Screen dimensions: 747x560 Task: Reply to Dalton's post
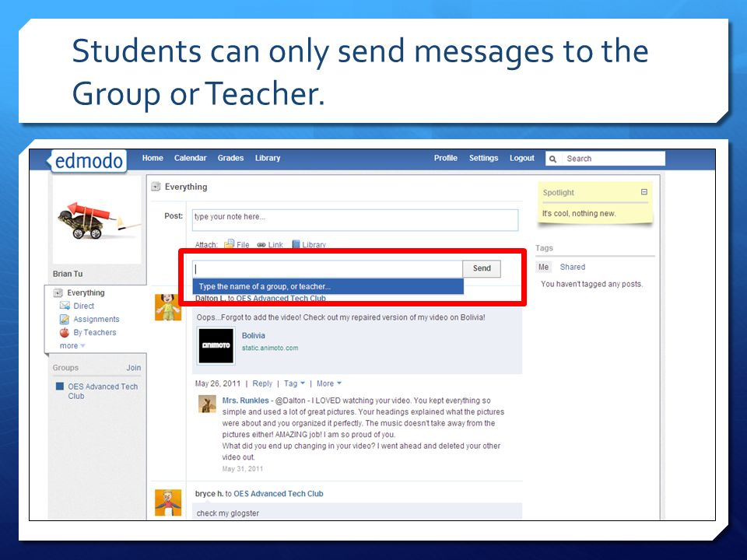click(x=262, y=383)
